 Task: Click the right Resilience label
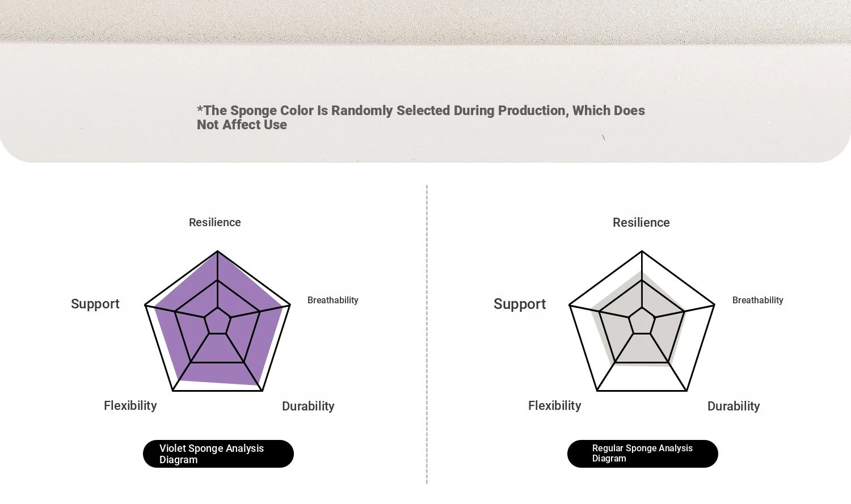641,222
